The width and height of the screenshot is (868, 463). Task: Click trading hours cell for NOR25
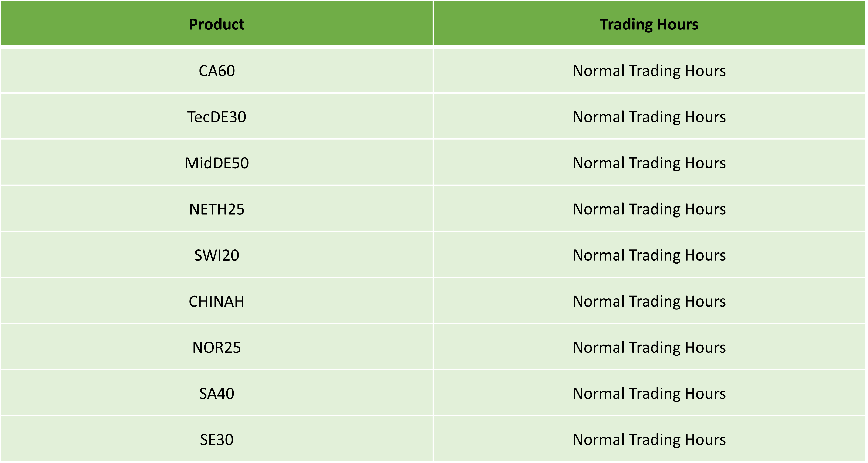[x=649, y=347]
